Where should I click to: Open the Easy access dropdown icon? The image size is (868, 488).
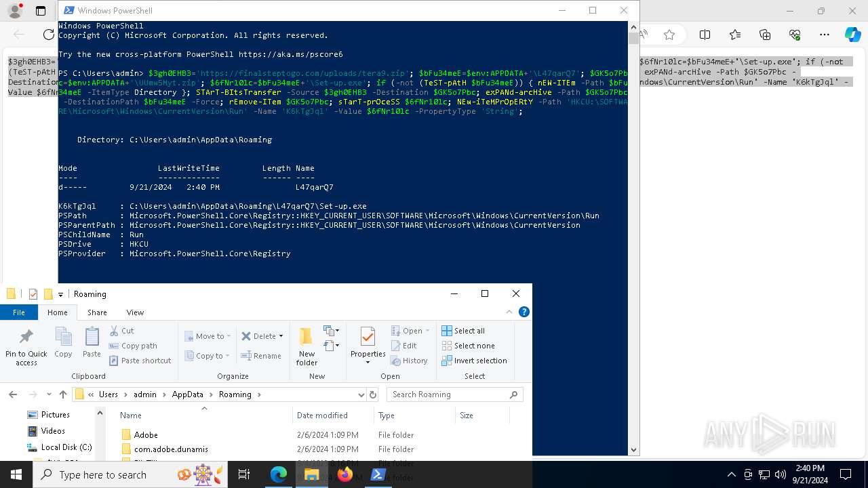tap(332, 346)
